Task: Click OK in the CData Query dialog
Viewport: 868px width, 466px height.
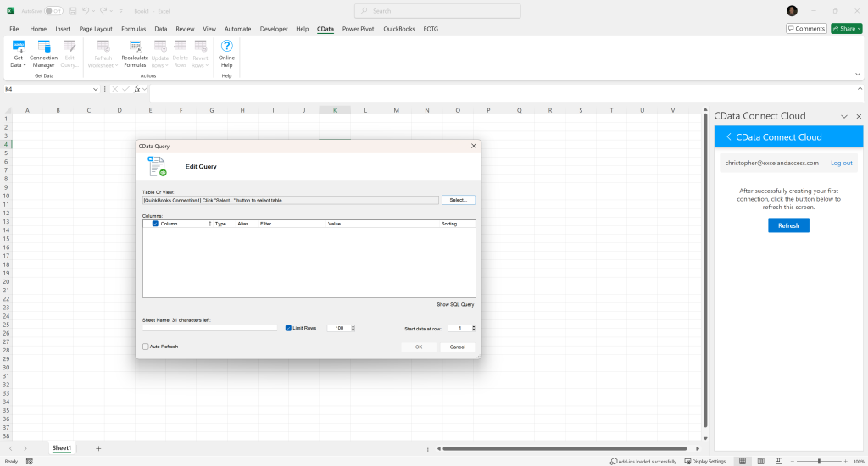Action: pyautogui.click(x=419, y=347)
